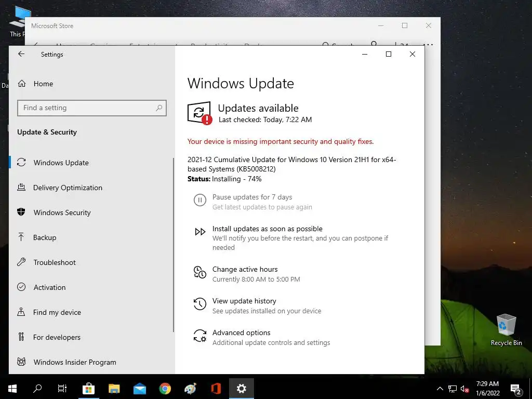Click Last checked: Today, 7:22 AM text
The image size is (532, 399).
click(265, 119)
